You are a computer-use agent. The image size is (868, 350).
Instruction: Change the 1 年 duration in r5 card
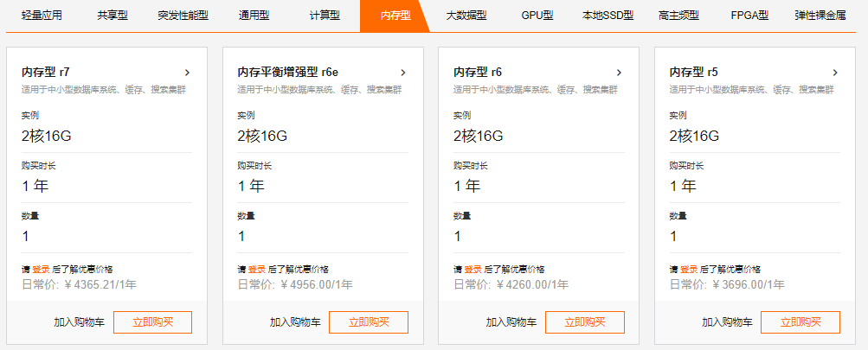coord(683,186)
